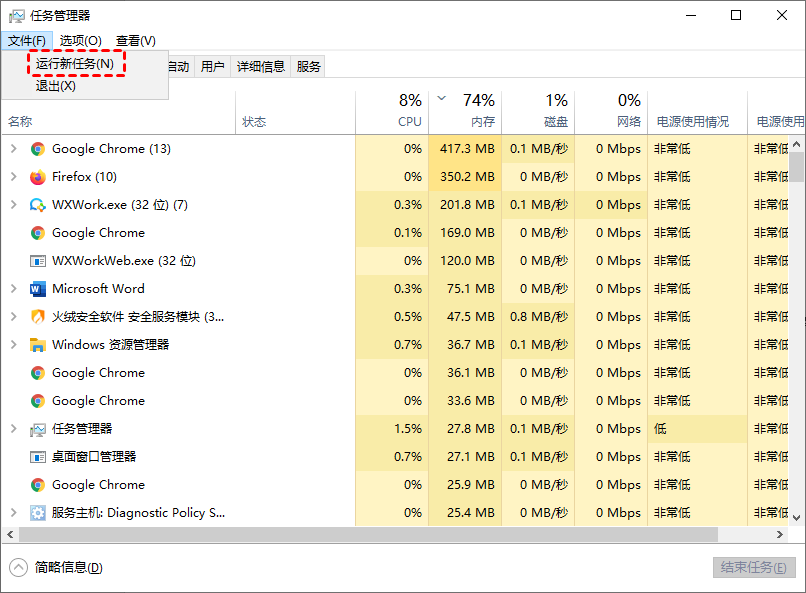Click the 75.1 MB memory cell
The height and width of the screenshot is (593, 806).
pos(465,289)
